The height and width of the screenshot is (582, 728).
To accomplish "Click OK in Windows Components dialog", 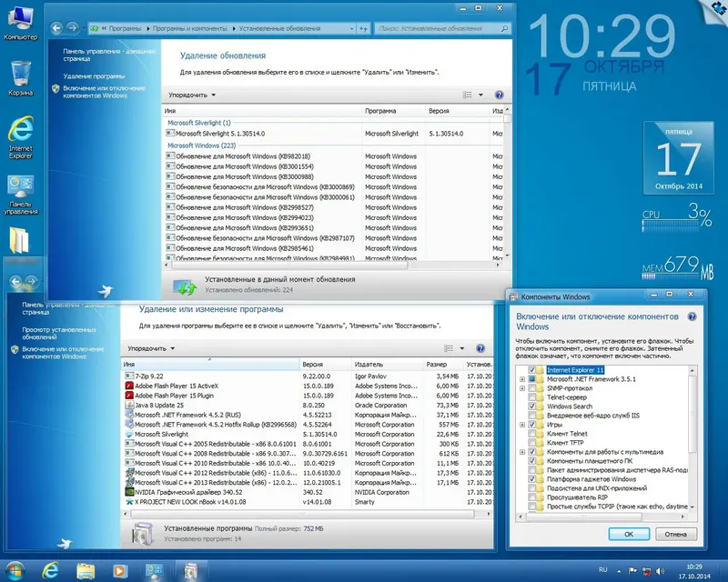I will [x=629, y=534].
